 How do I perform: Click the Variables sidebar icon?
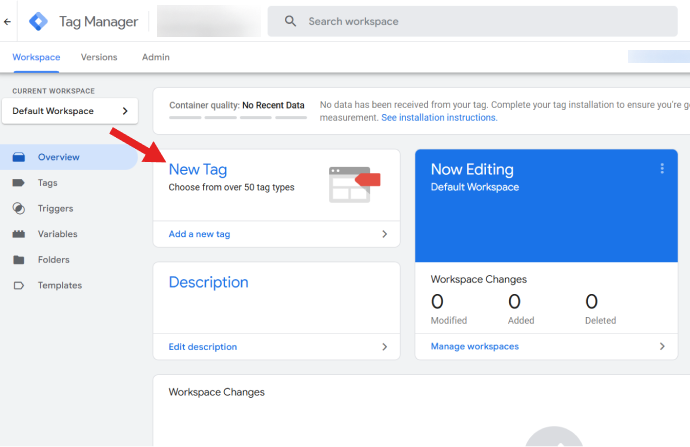18,234
